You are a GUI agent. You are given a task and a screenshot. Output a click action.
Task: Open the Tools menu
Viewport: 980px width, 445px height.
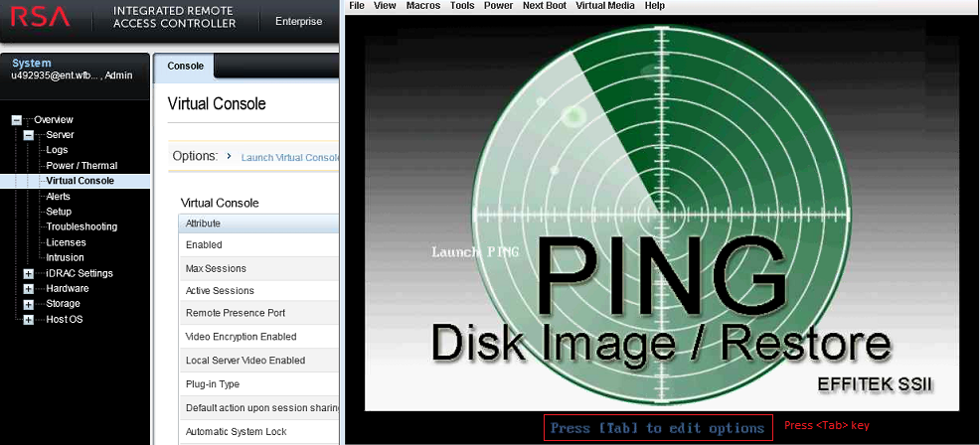click(x=462, y=6)
